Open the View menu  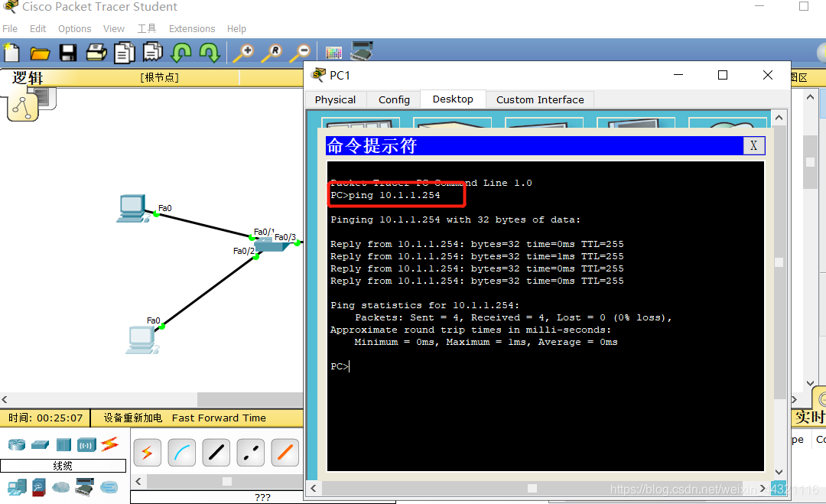(114, 28)
